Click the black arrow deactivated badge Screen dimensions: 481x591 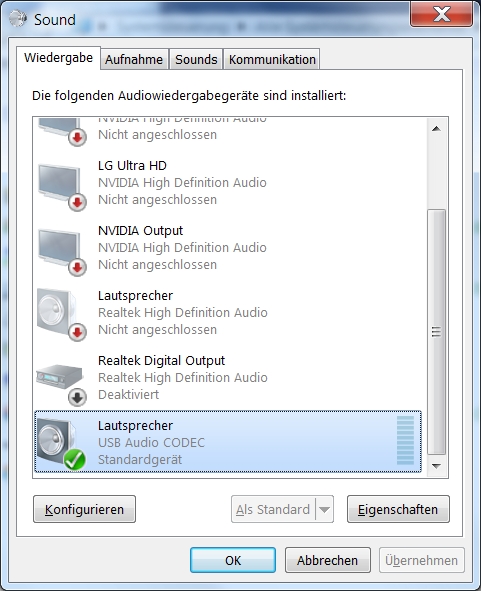(77, 397)
